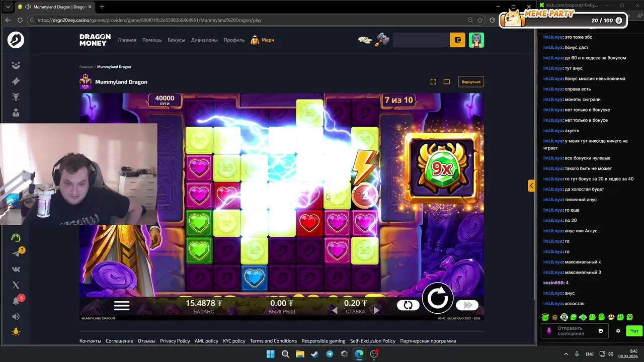Click the Контакты footer link

point(90,341)
